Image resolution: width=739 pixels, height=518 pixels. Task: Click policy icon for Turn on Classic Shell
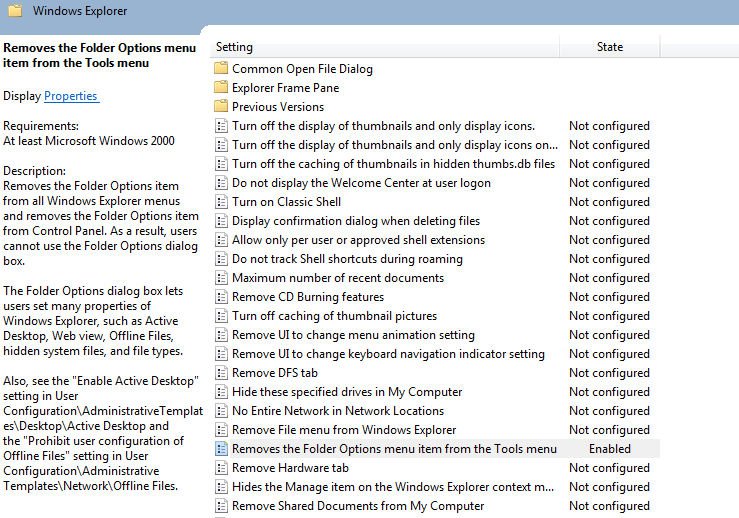coord(221,202)
